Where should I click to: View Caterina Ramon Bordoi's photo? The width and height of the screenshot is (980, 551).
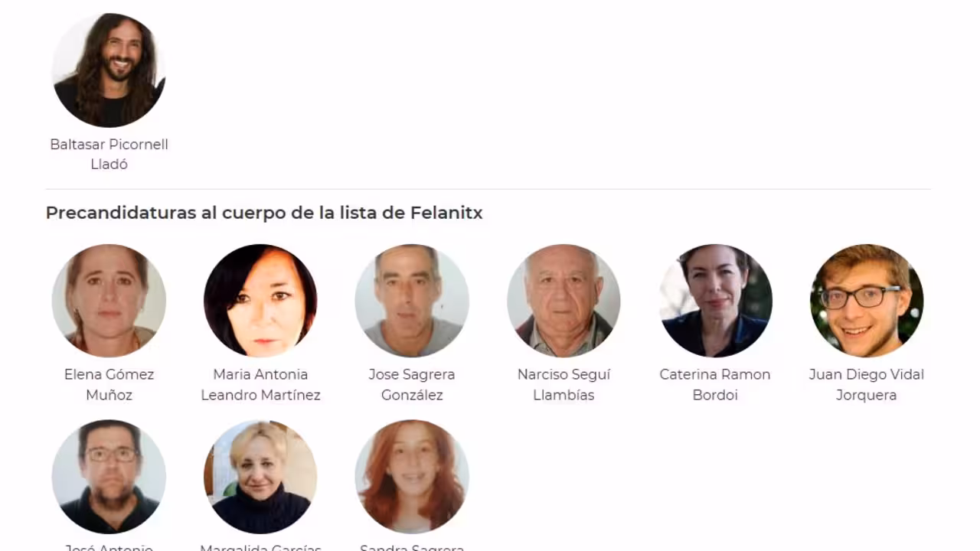pyautogui.click(x=715, y=301)
